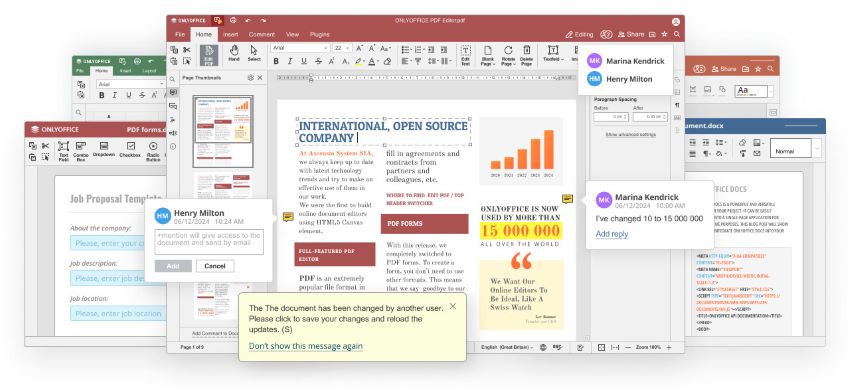Increase font size in PDF Editor
Screen dimensions: 850x392
(359, 48)
